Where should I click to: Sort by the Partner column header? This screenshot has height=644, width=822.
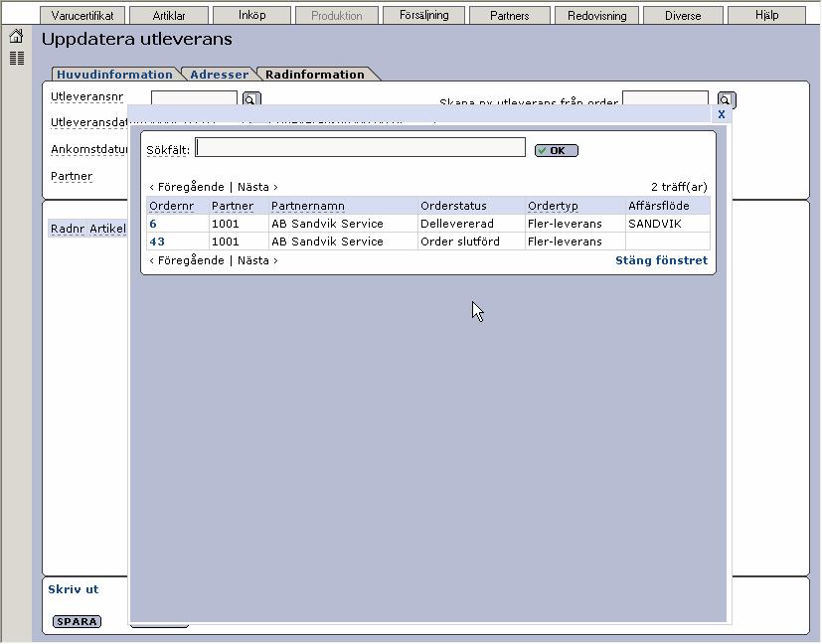(x=233, y=206)
